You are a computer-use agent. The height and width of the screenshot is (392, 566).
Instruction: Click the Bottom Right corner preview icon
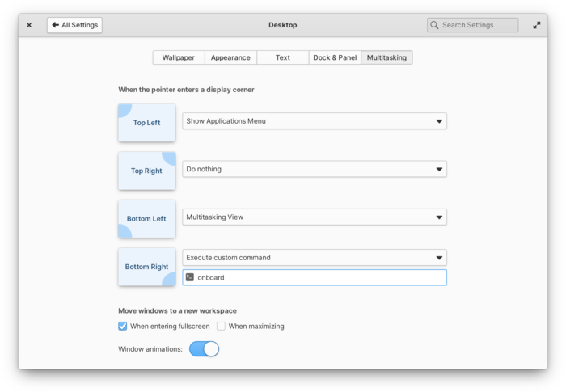tap(146, 267)
